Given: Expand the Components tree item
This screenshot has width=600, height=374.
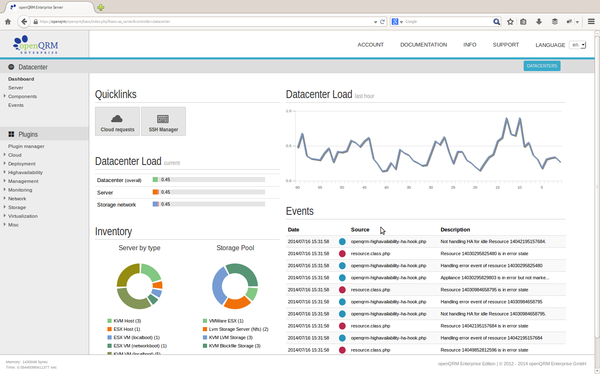Looking at the screenshot, I should click(5, 96).
